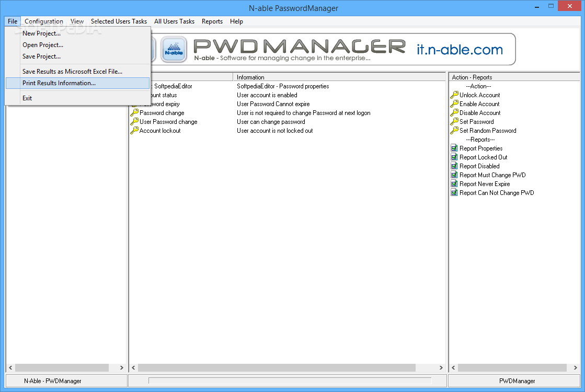Select 'SoftpediaEditor - Password properties' text
585x392 pixels.
[x=283, y=86]
